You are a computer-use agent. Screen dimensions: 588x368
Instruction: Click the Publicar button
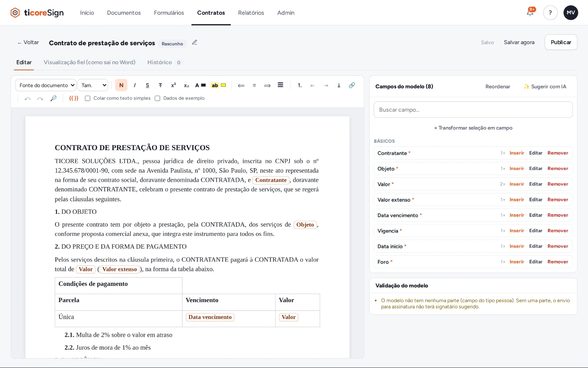tap(561, 42)
